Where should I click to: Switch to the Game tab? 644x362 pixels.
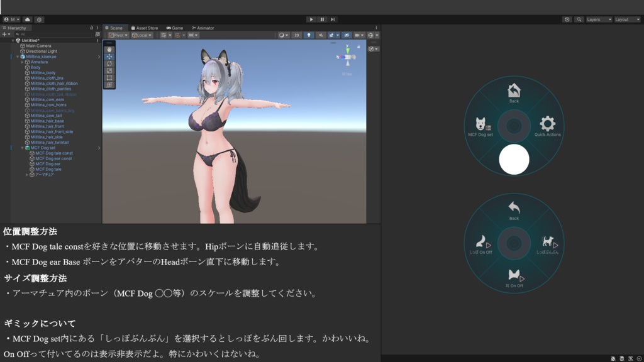[175, 28]
